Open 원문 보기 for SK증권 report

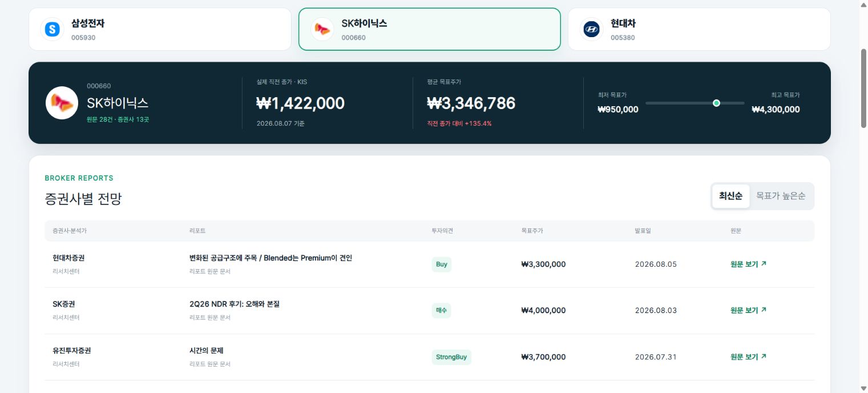[748, 310]
